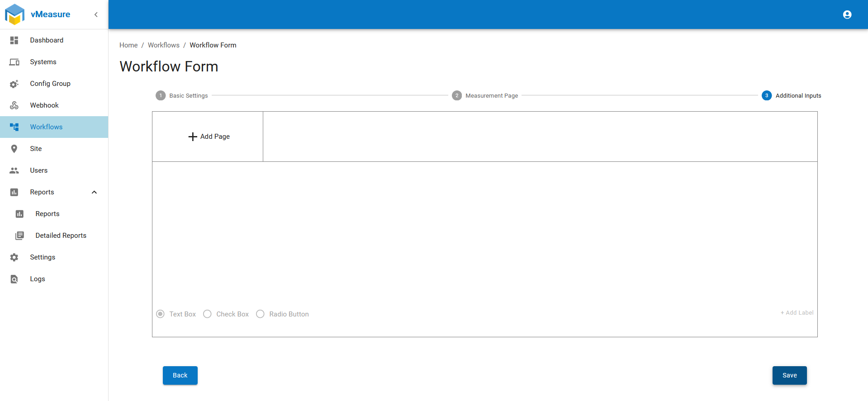868x401 pixels.
Task: Click the Workflows tree icon
Action: (x=14, y=127)
